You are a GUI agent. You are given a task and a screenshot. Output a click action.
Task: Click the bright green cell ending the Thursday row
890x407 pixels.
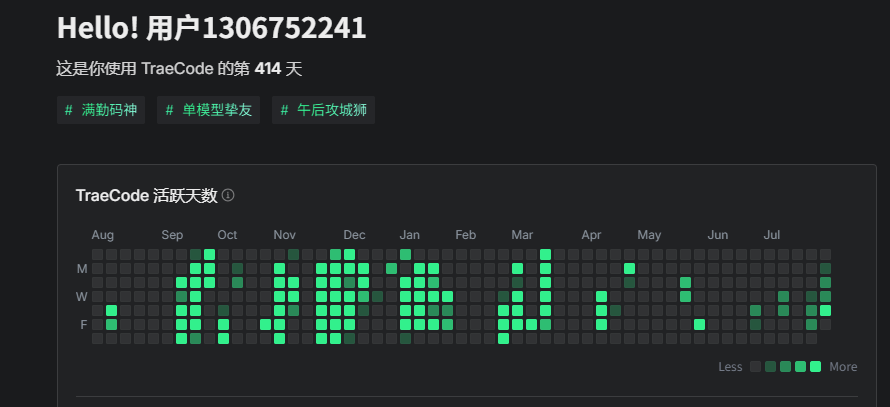pos(825,311)
